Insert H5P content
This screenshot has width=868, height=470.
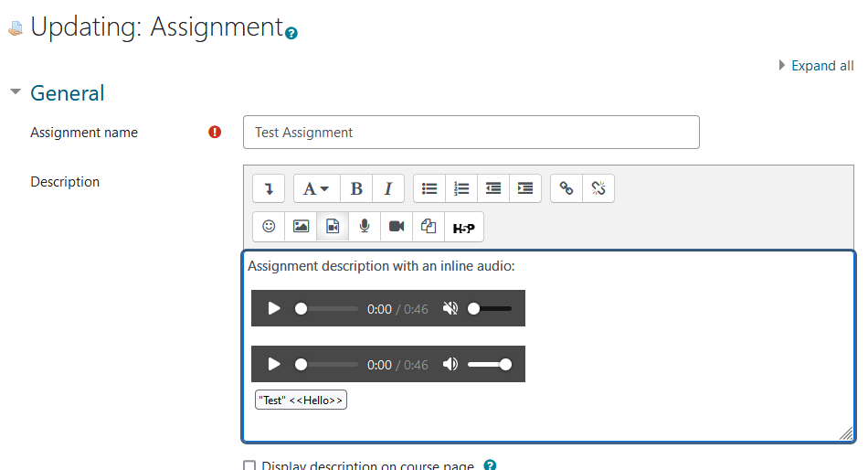(464, 227)
